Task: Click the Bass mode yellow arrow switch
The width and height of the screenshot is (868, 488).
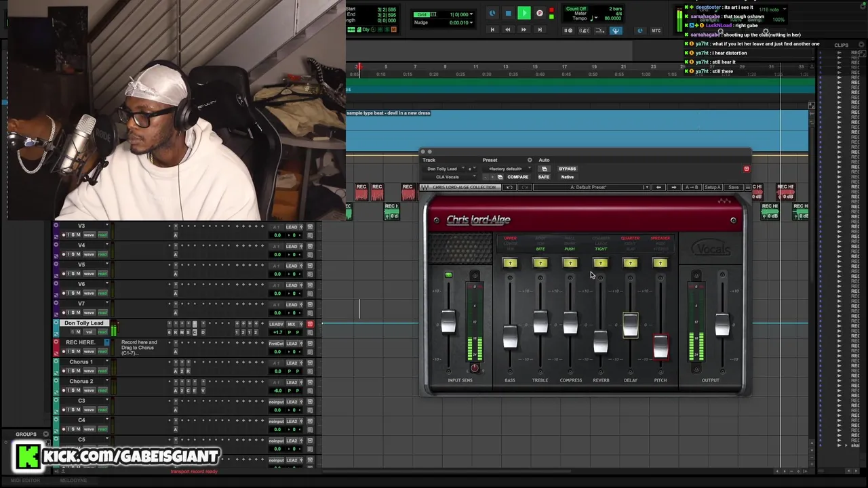Action: point(510,263)
